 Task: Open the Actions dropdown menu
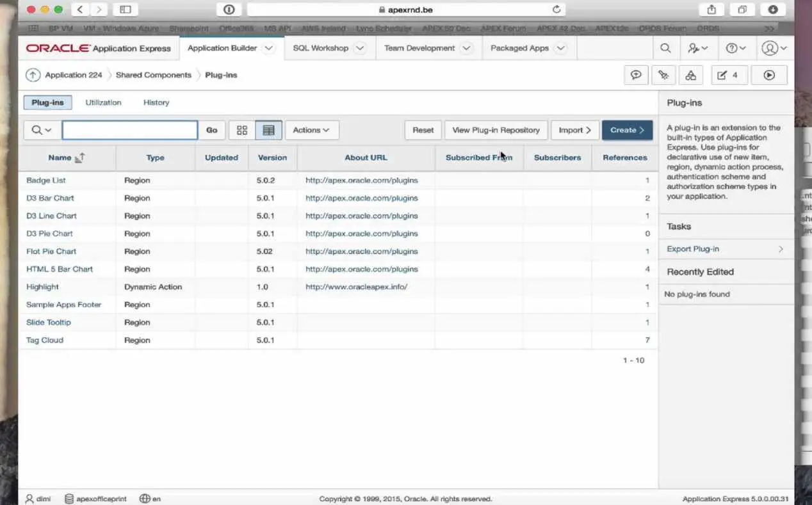[311, 130]
